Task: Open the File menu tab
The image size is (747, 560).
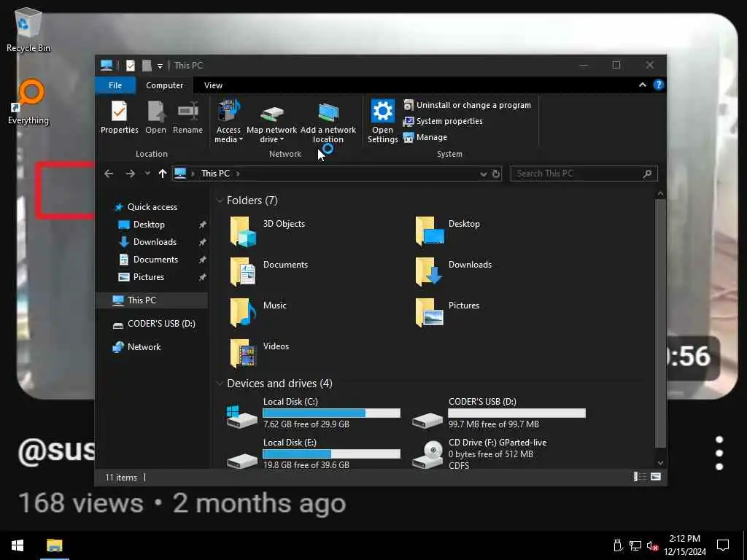Action: pos(115,85)
